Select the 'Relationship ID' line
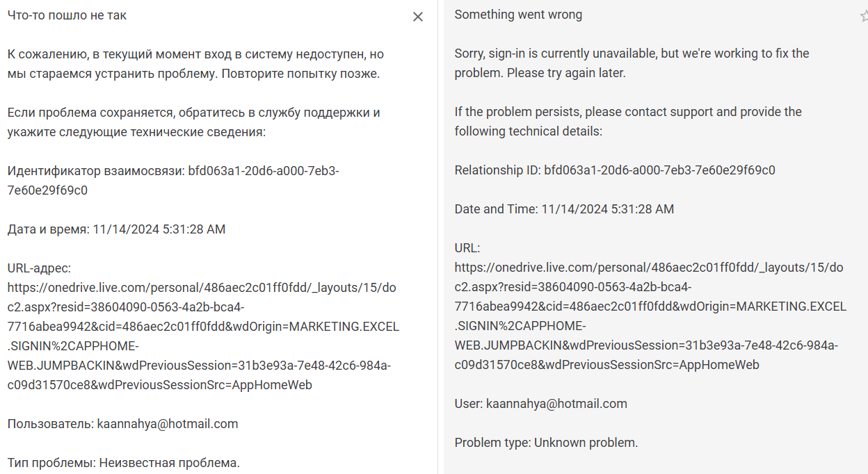868x474 pixels. click(x=615, y=170)
